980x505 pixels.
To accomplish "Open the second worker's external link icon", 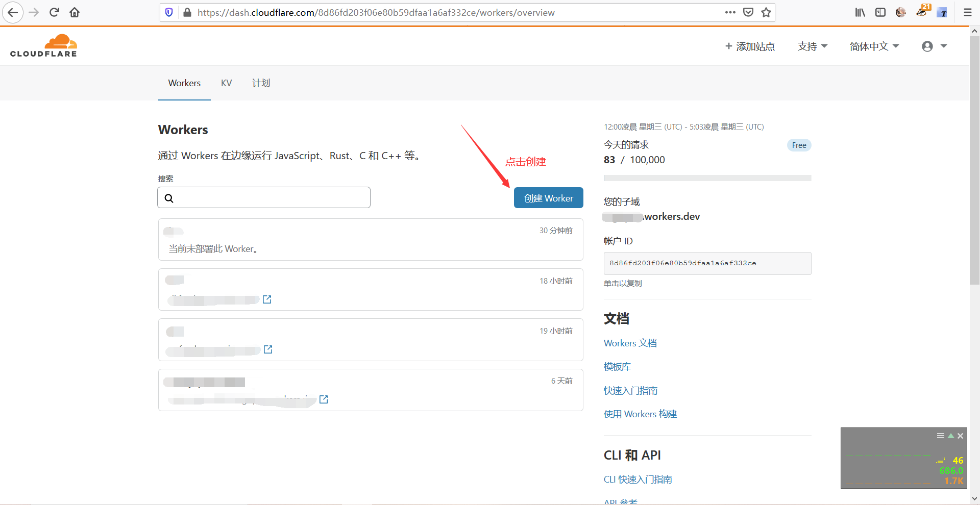I will click(x=267, y=299).
